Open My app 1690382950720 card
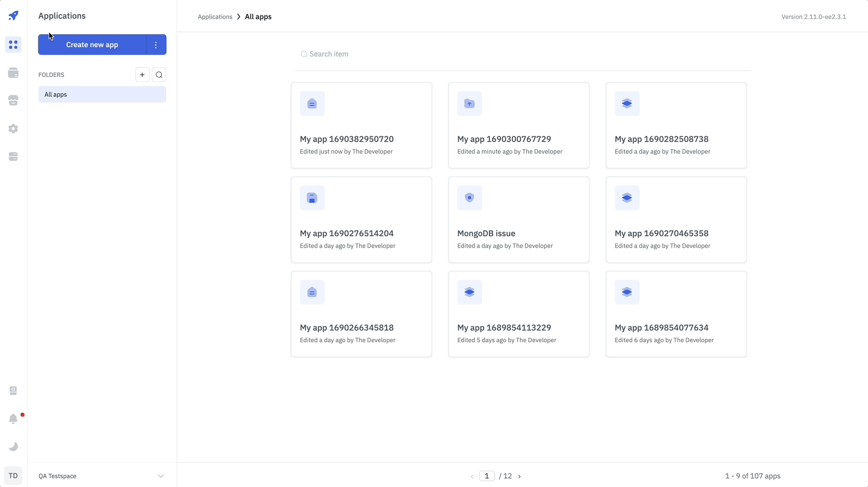 [x=361, y=125]
